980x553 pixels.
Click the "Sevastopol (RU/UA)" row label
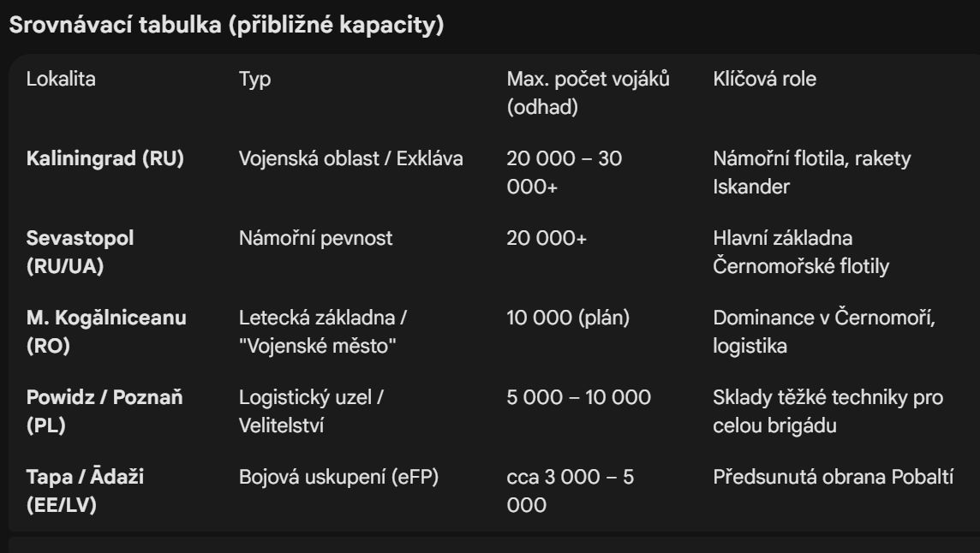click(81, 251)
